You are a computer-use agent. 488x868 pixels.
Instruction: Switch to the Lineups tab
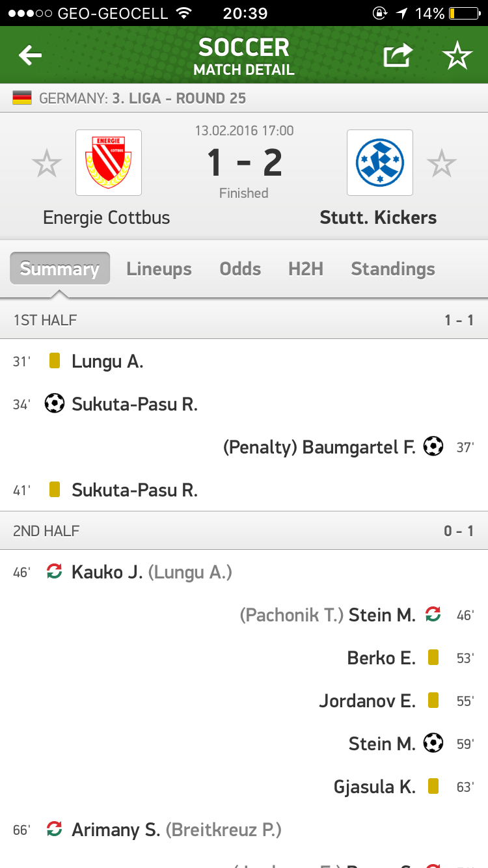tap(159, 269)
